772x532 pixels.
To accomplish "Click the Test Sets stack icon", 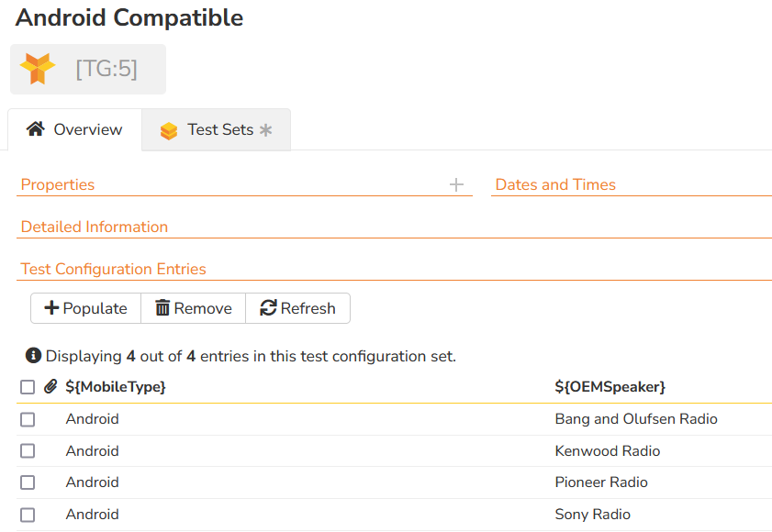I will coord(168,130).
